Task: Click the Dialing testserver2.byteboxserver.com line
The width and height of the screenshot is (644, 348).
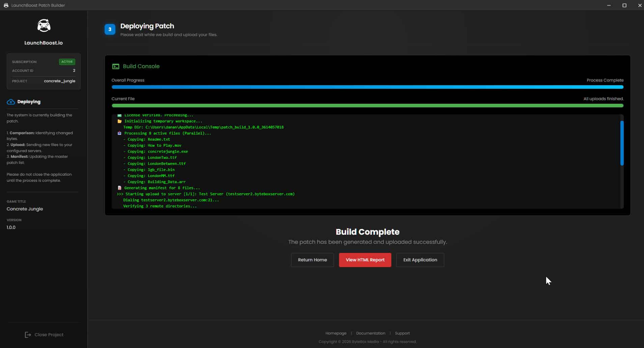Action: (x=171, y=200)
